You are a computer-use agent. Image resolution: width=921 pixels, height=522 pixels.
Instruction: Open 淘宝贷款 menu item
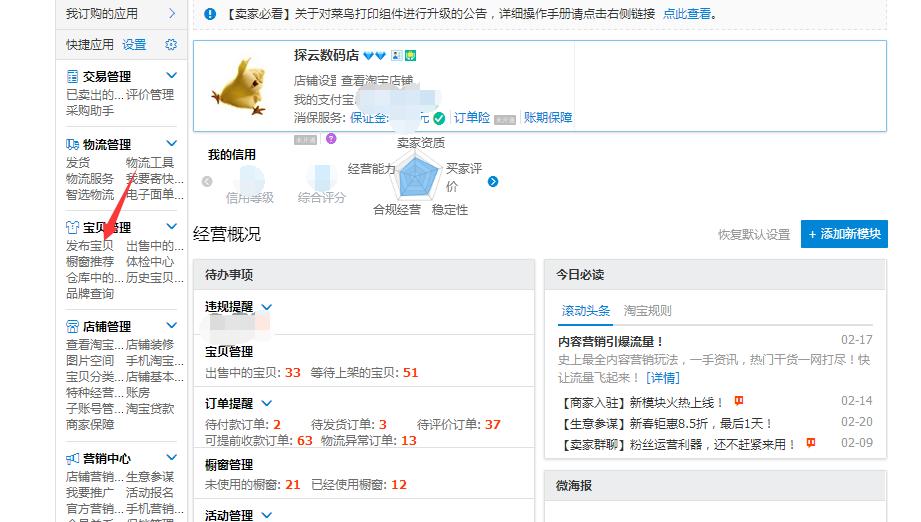(x=150, y=409)
